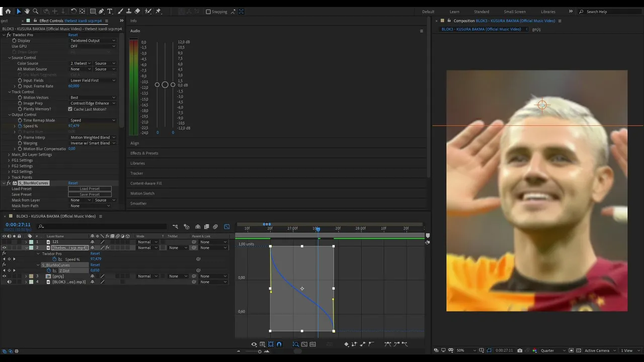
Task: Switch to the Libraries workspace
Action: point(548,12)
